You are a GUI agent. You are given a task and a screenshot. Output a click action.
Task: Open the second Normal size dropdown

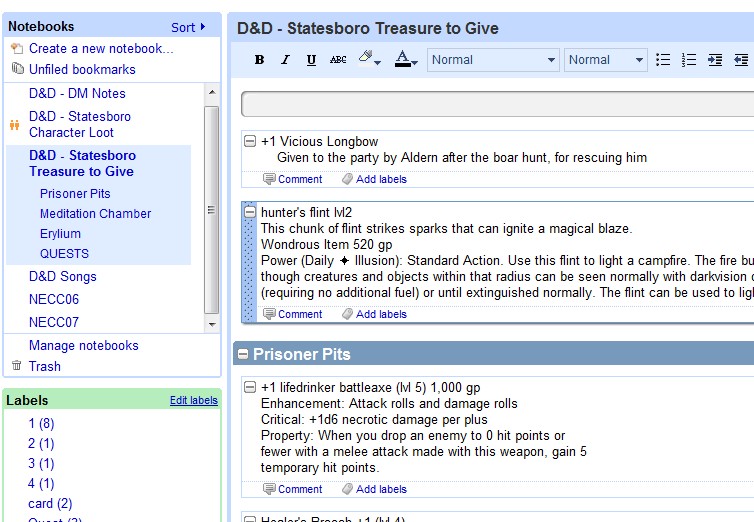coord(605,60)
